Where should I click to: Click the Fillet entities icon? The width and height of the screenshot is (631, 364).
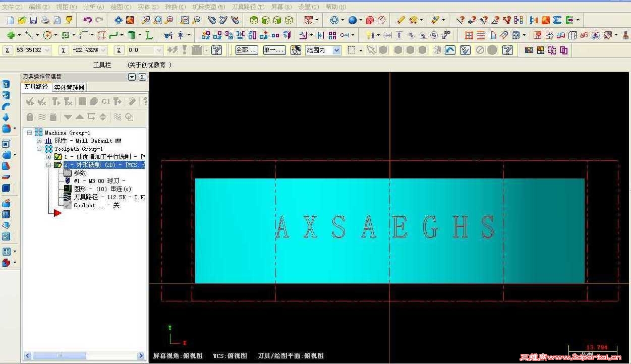pyautogui.click(x=83, y=35)
